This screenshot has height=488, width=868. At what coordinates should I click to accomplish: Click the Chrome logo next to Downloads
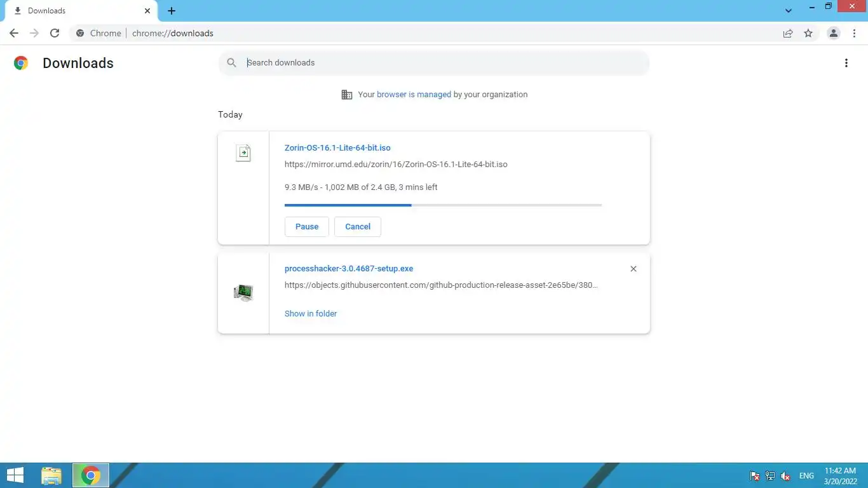point(21,63)
